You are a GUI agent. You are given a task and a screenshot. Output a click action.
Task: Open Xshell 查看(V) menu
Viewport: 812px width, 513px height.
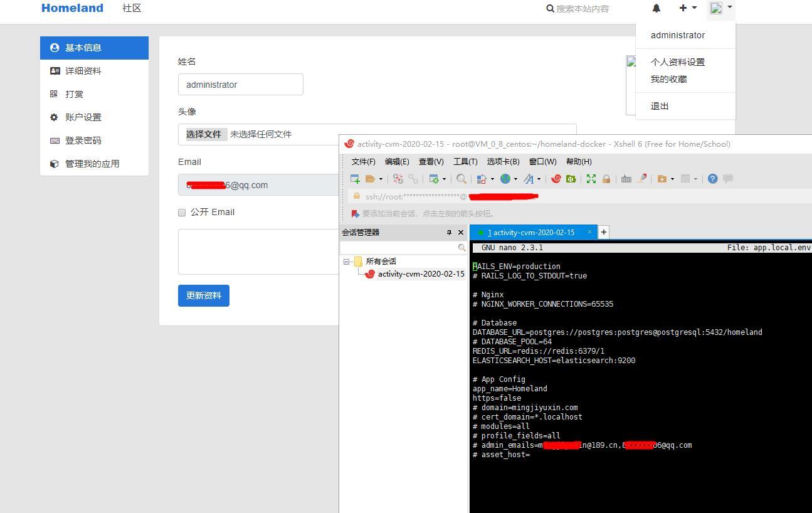pos(431,162)
